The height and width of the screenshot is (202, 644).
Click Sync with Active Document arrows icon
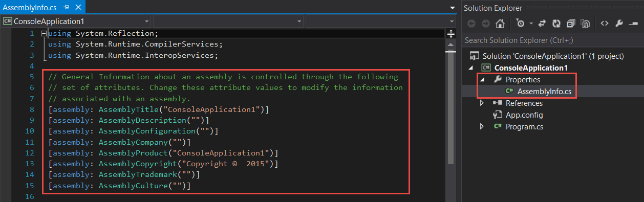tap(543, 24)
